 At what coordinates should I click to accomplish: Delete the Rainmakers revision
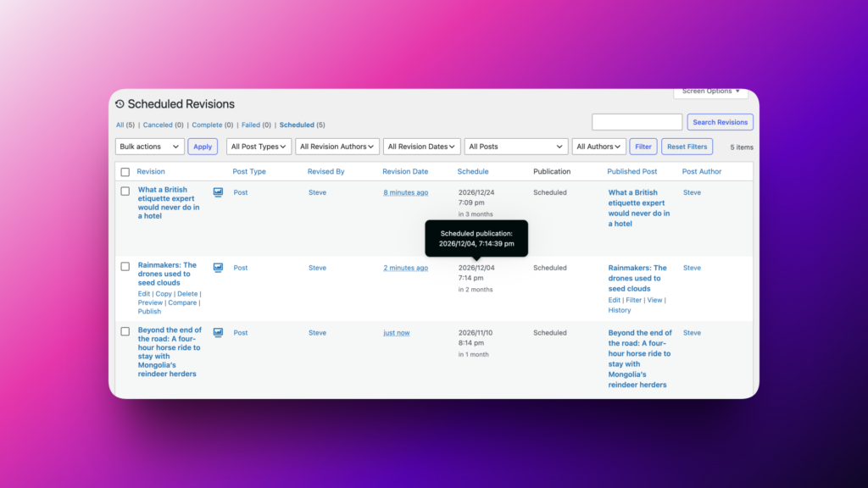pos(187,294)
